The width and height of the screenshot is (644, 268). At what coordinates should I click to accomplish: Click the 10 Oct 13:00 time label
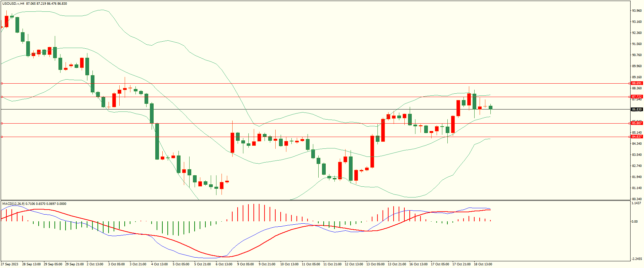click(289, 264)
